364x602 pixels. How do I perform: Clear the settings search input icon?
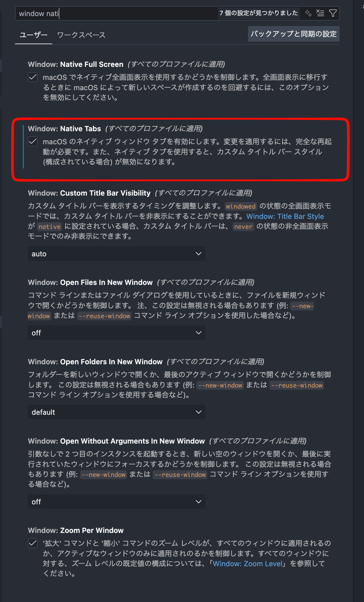320,13
